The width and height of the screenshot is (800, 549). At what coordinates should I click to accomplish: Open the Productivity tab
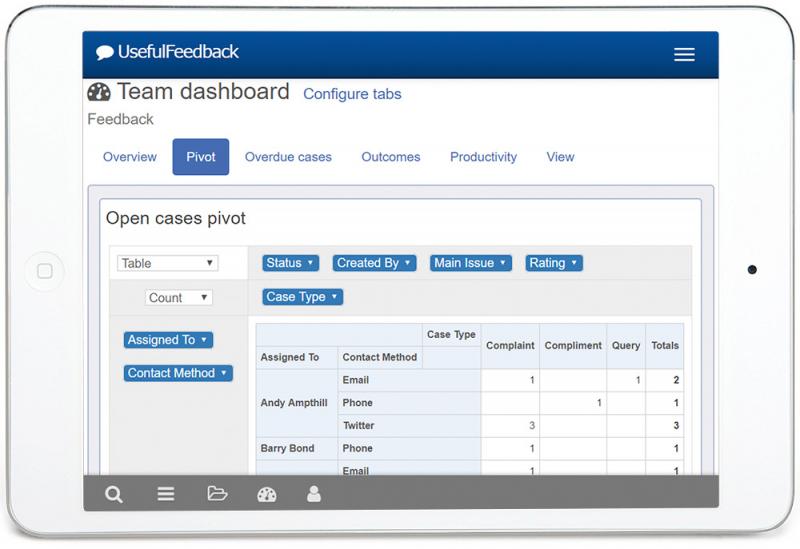point(483,157)
